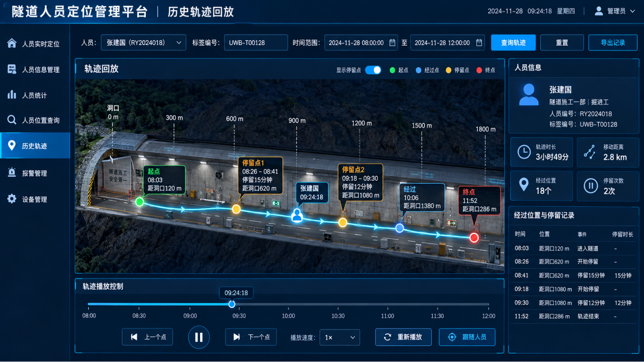Click the playback progress slider handle
This screenshot has width=644, height=362.
pos(232,304)
